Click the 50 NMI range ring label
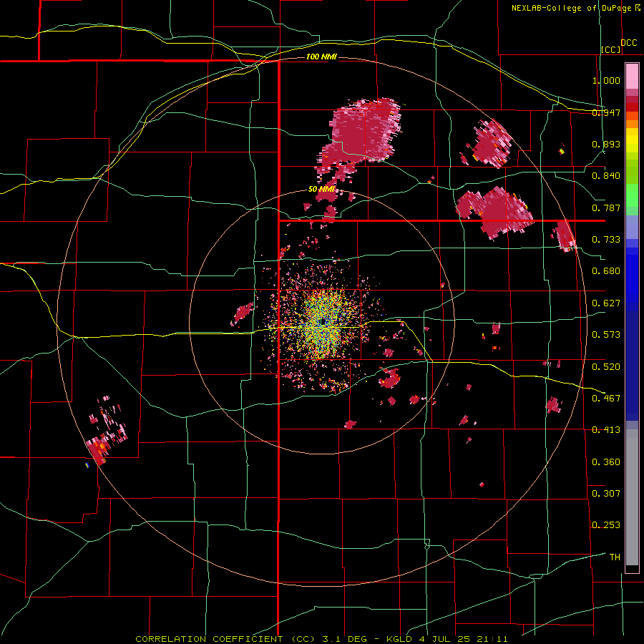 (x=321, y=190)
